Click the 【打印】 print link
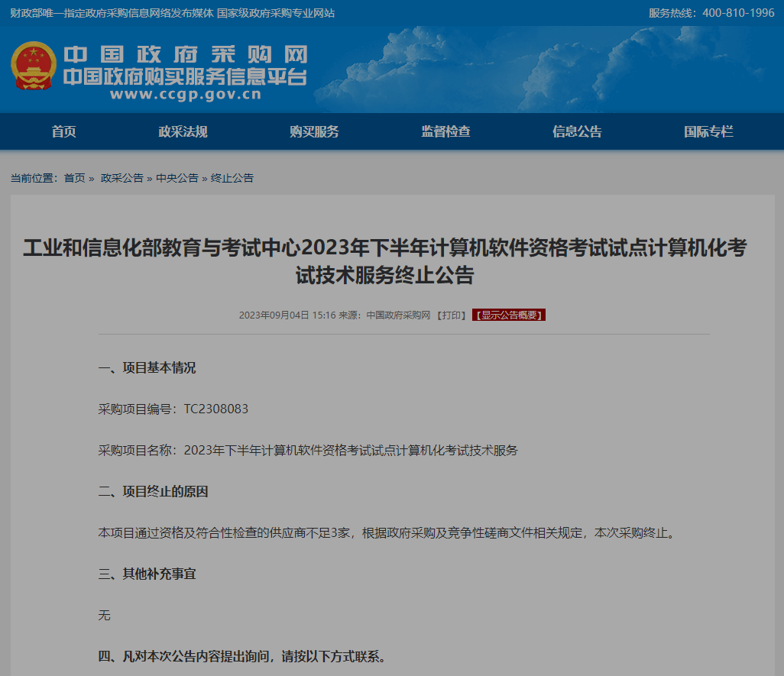The image size is (784, 676). 451,315
